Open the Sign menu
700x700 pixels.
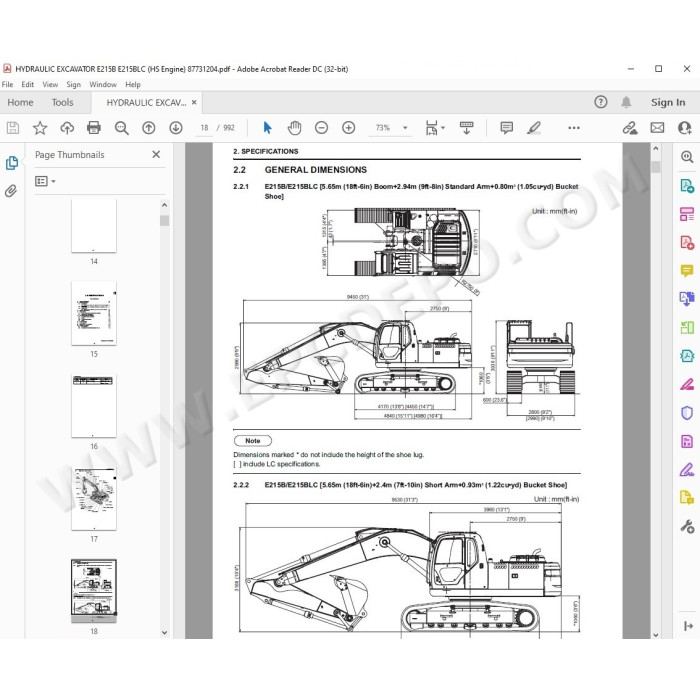tap(74, 84)
